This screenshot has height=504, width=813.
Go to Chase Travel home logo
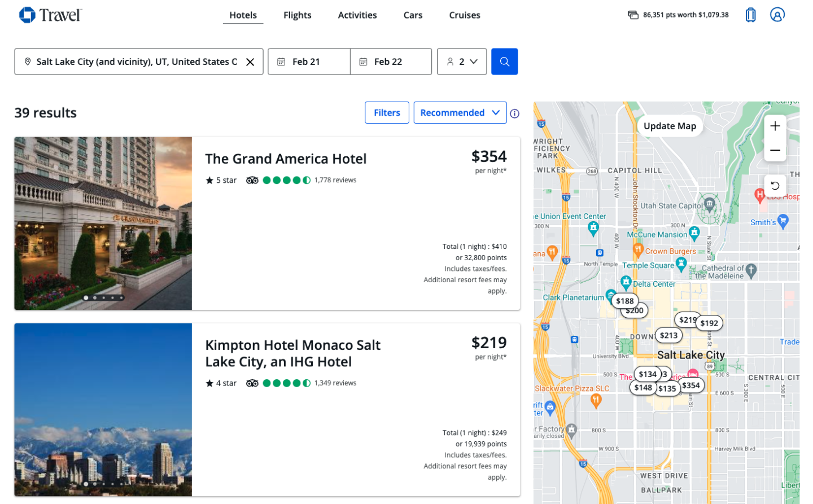coord(50,15)
